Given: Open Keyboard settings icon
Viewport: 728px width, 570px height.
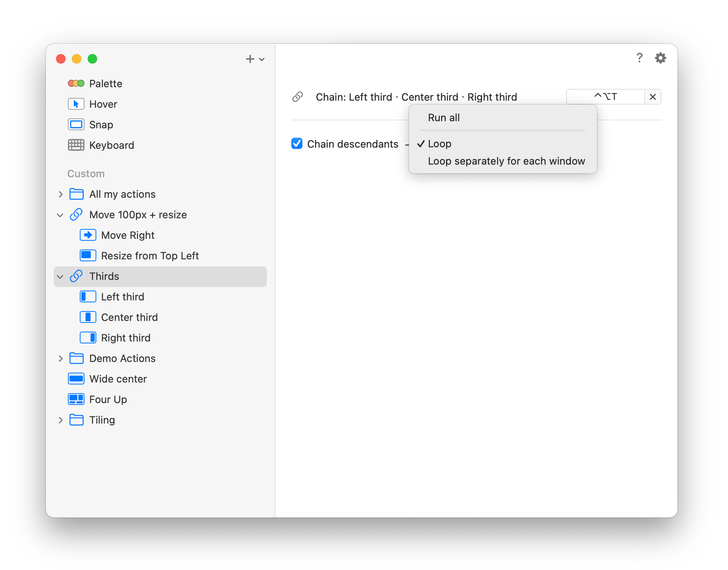Looking at the screenshot, I should [76, 145].
